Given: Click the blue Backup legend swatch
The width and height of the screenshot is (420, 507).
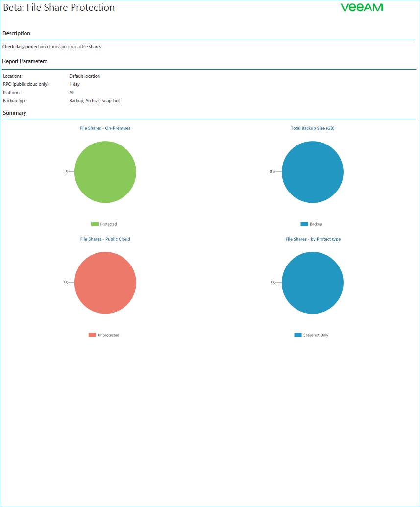Looking at the screenshot, I should pos(304,224).
